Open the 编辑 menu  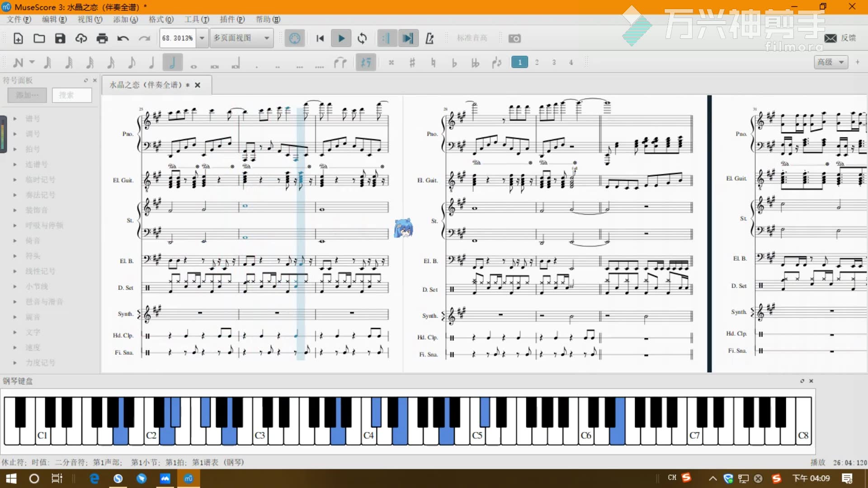coord(54,19)
